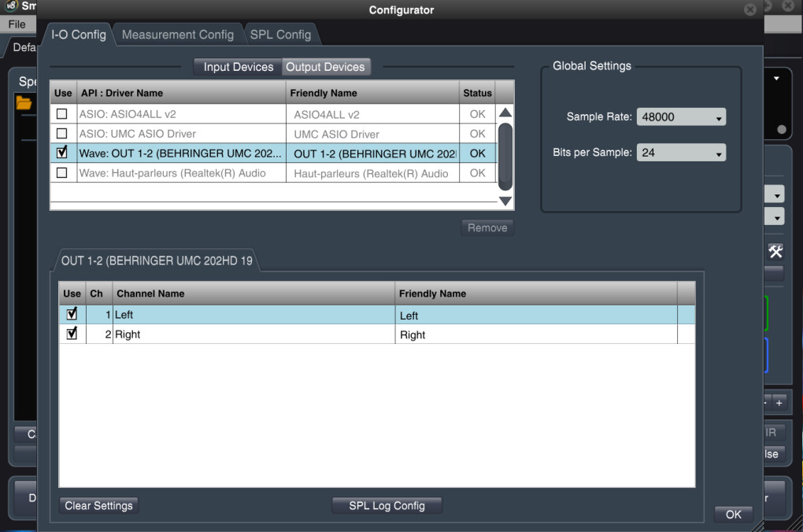Click the plus button in the main window

779,403
